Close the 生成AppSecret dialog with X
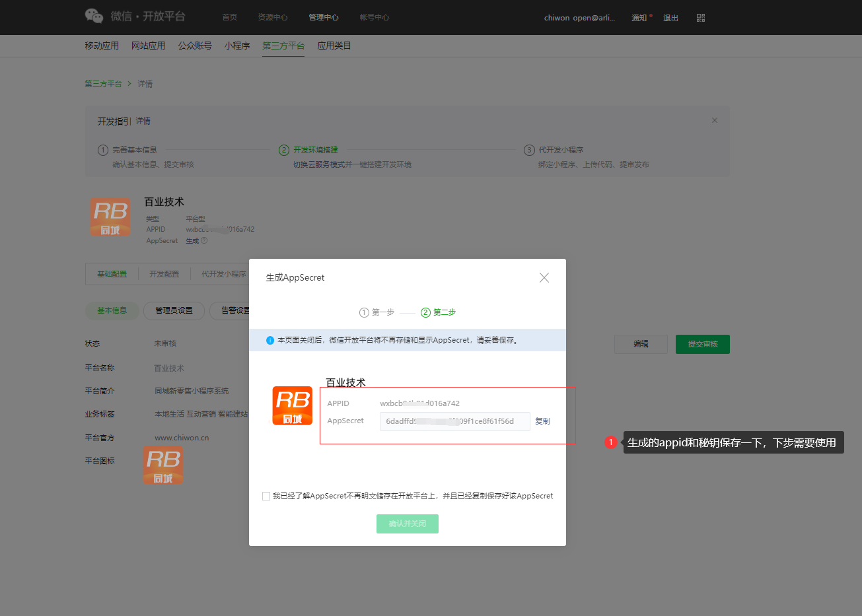The height and width of the screenshot is (616, 862). click(x=544, y=278)
